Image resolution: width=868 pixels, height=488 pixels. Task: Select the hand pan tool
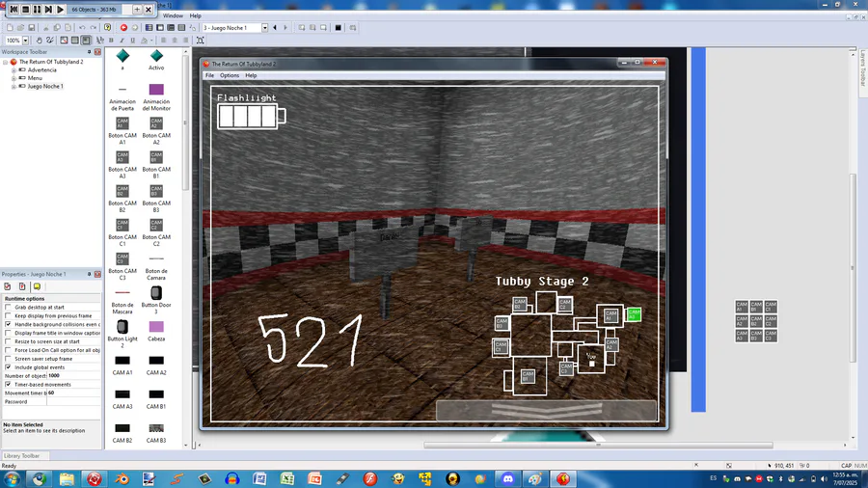click(39, 41)
